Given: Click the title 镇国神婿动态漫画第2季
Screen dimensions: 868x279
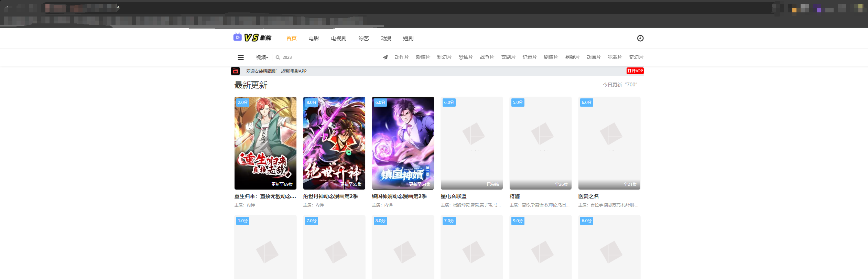Looking at the screenshot, I should point(399,196).
